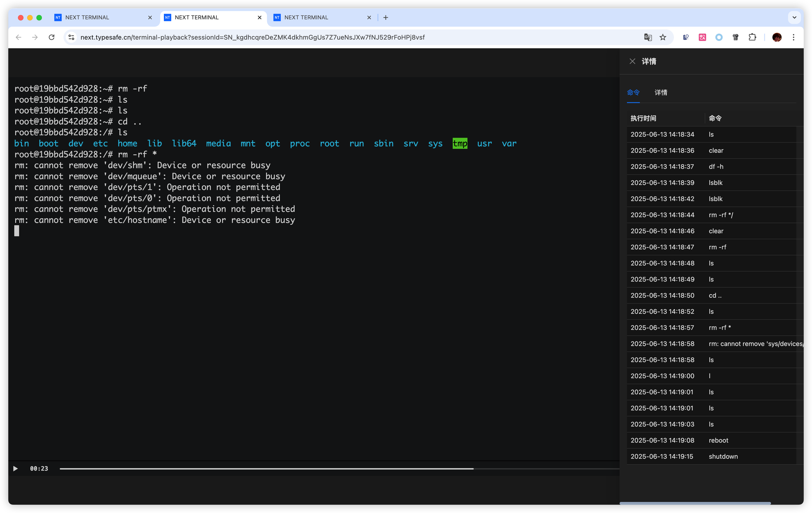Close the third NEXT TERMINAL tab
This screenshot has height=513, width=812.
click(x=369, y=17)
